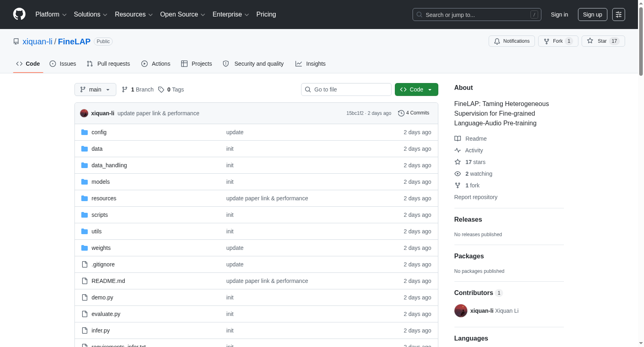Open commit message on the README.md row
The width and height of the screenshot is (644, 347).
point(267,281)
